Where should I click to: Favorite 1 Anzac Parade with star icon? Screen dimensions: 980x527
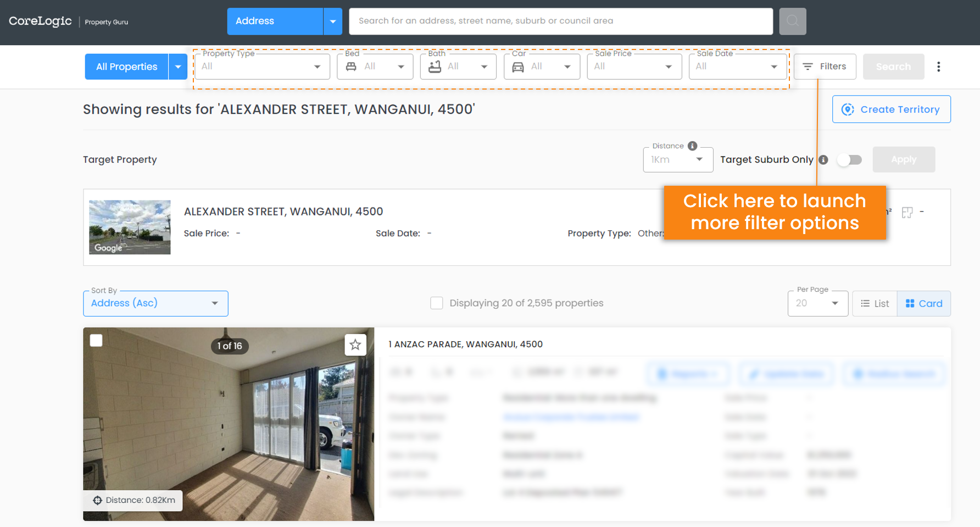point(355,345)
